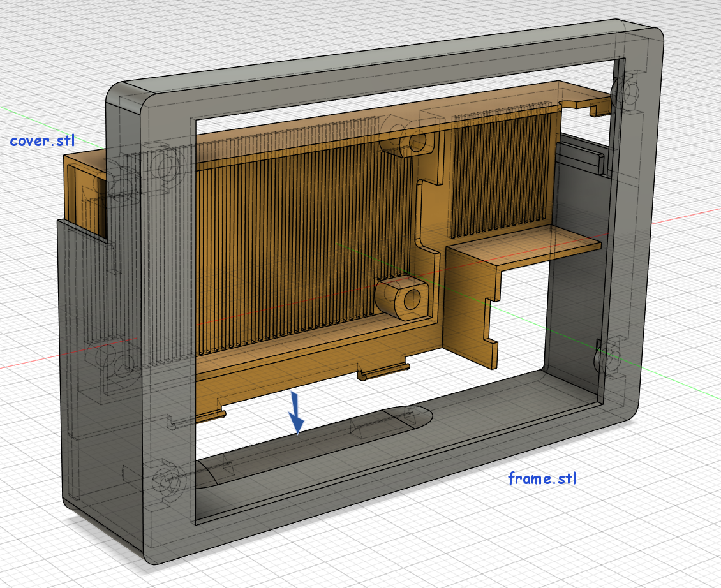Select the horizontal orange shelf bracket
The width and height of the screenshot is (721, 588).
[523, 244]
